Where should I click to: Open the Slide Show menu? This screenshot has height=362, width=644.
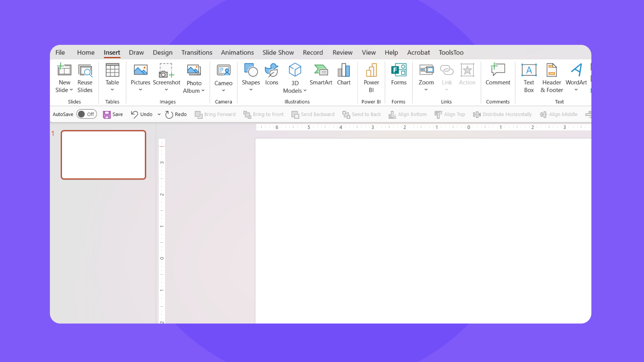(x=278, y=52)
